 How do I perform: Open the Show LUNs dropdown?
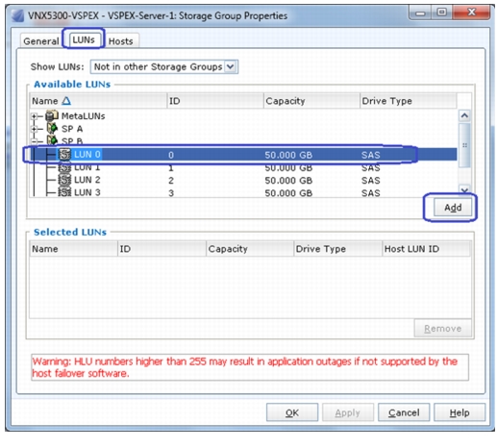click(231, 66)
